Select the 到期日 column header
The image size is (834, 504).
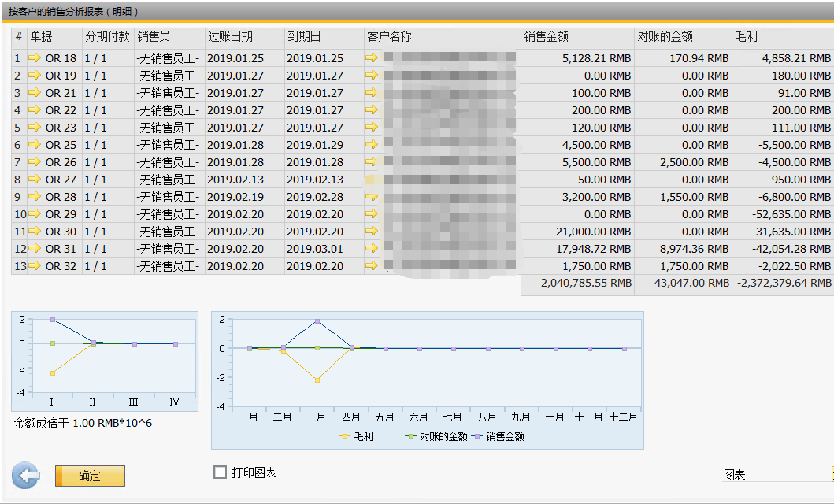tap(324, 37)
